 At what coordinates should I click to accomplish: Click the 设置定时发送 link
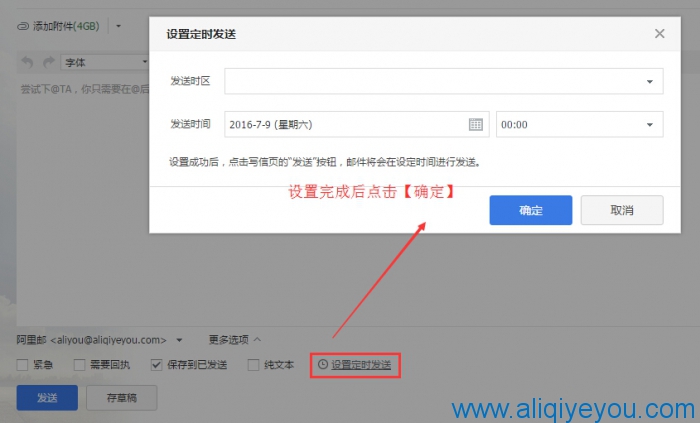361,365
